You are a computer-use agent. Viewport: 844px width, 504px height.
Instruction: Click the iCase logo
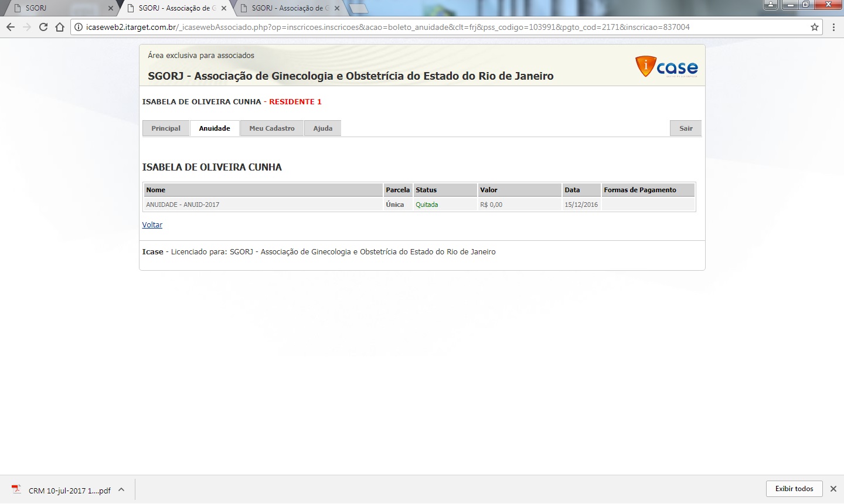coord(666,67)
